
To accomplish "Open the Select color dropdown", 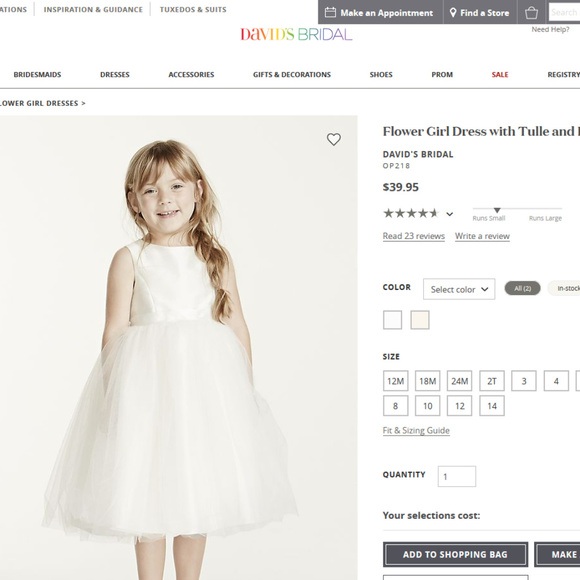I will (459, 289).
